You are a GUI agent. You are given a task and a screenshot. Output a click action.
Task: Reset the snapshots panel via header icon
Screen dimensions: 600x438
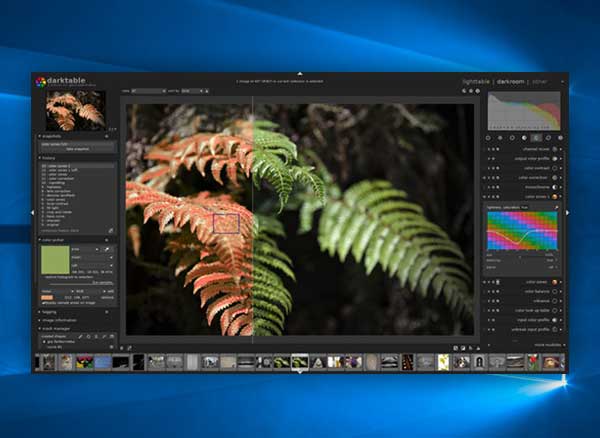point(107,137)
